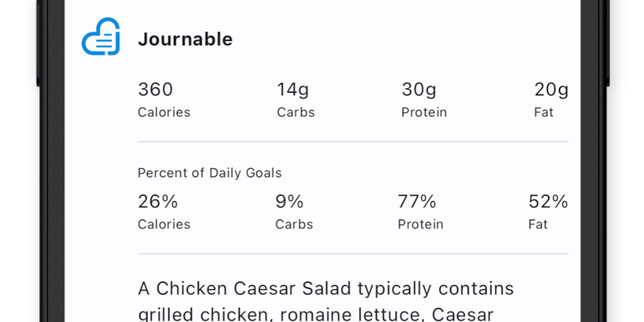Viewport: 644px width, 322px height.
Task: Tap the 52% fat percentage
Action: point(548,202)
